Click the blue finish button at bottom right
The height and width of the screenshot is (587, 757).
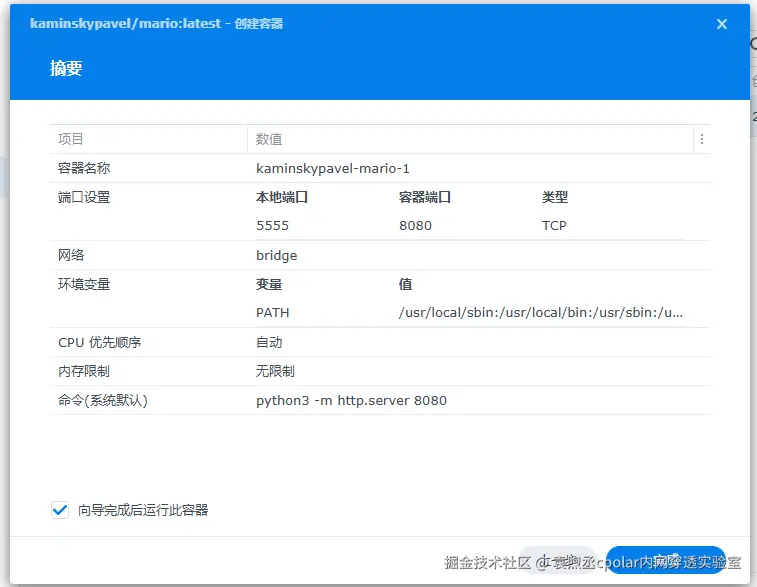pyautogui.click(x=666, y=560)
